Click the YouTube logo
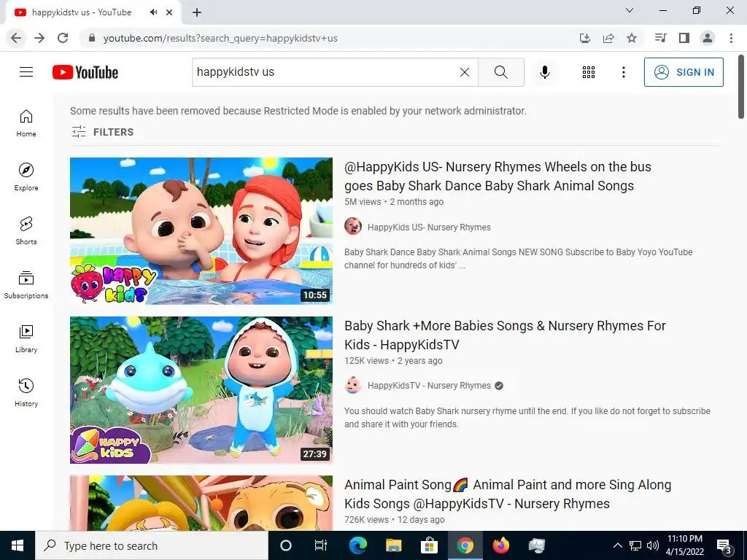The height and width of the screenshot is (560, 747). click(85, 72)
